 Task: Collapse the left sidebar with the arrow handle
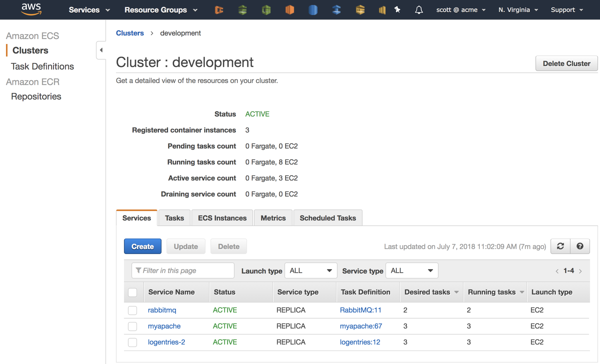pyautogui.click(x=101, y=50)
